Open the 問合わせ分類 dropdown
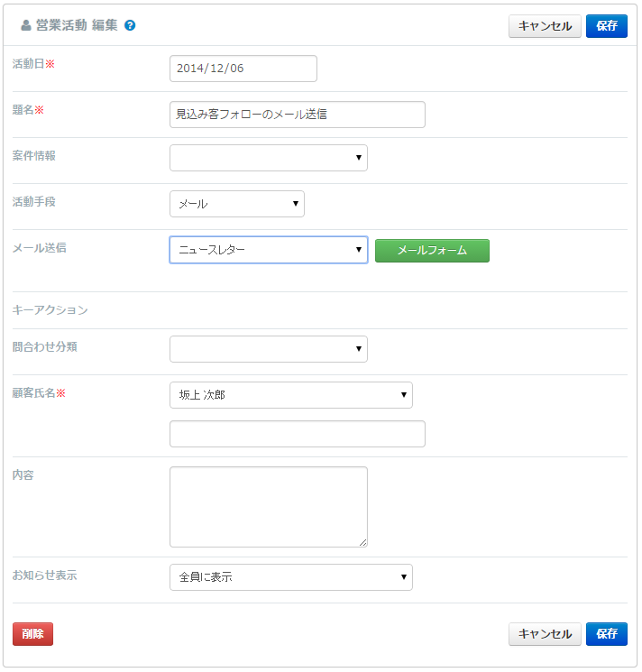642x672 pixels. click(x=269, y=349)
